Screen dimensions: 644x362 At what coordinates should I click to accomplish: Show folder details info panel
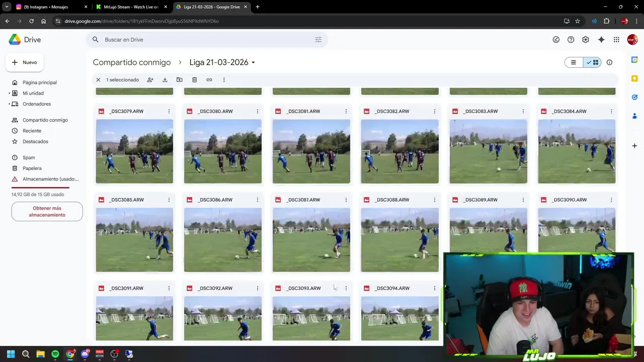609,62
